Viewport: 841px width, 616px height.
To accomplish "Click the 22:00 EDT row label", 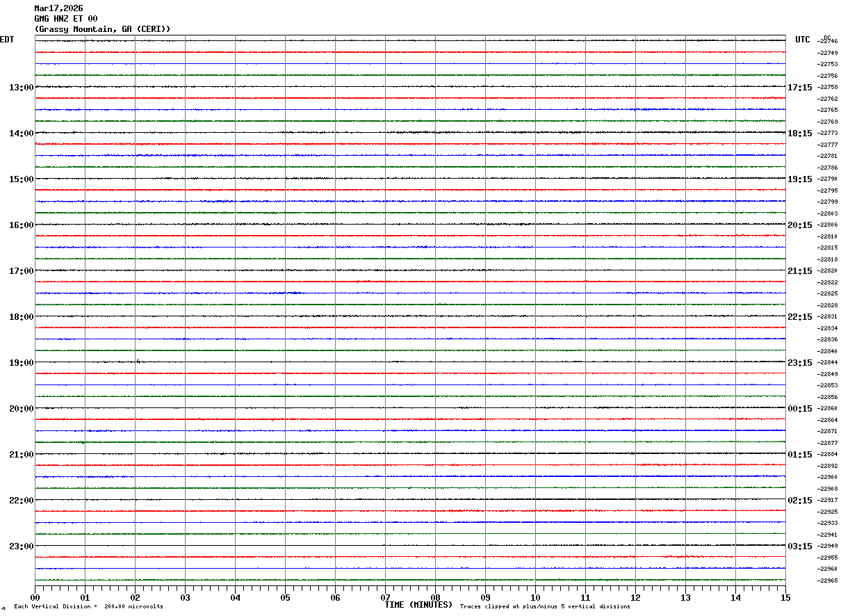I will click(22, 501).
